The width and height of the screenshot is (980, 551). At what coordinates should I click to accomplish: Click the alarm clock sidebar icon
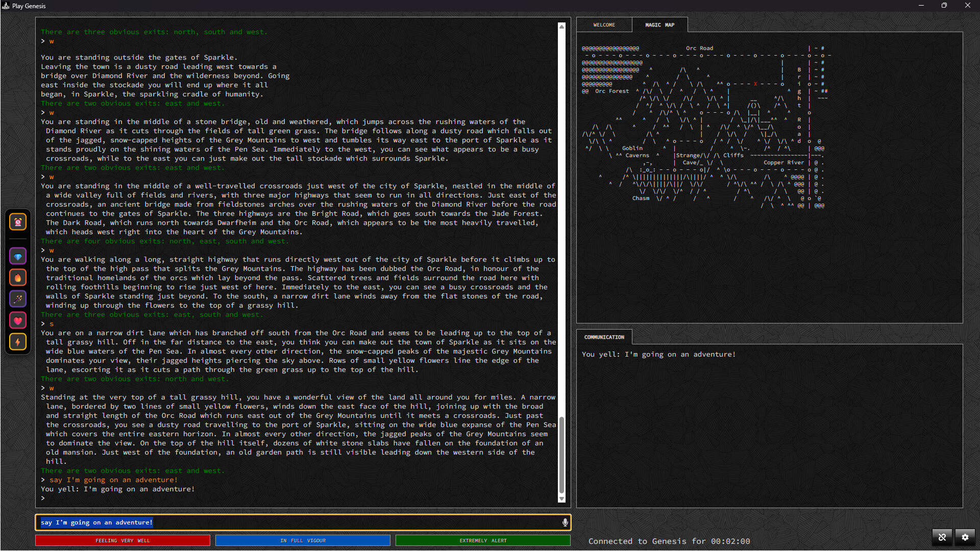18,222
